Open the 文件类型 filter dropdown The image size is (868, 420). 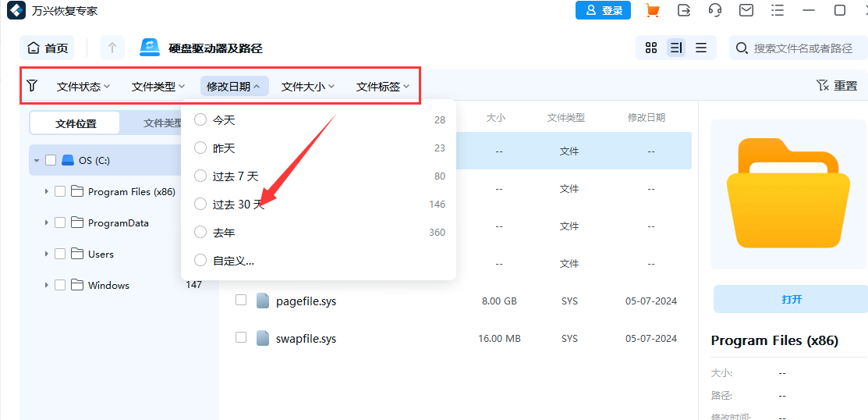click(x=158, y=86)
